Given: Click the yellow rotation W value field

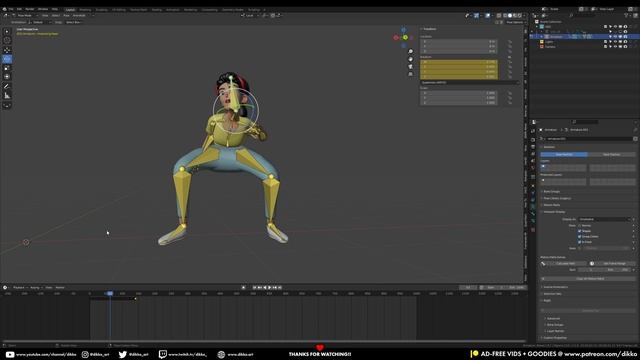Looking at the screenshot, I should point(459,62).
